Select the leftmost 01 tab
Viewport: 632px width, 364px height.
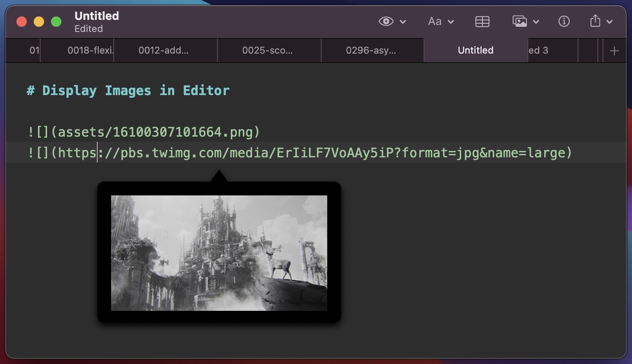(34, 51)
